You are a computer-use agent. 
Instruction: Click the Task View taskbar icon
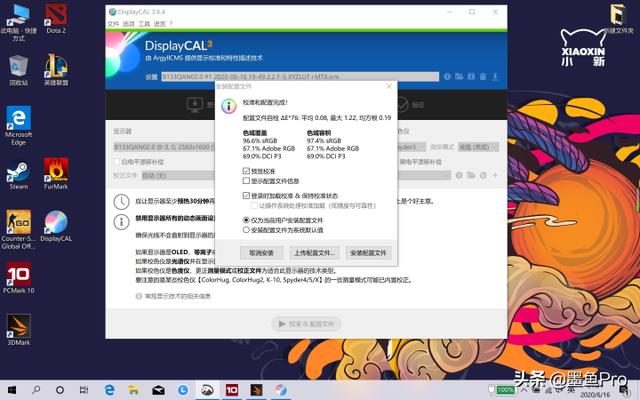[x=84, y=390]
